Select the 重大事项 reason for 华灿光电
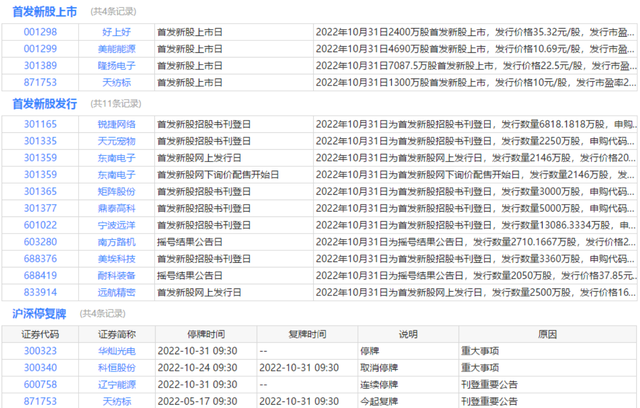This screenshot has width=640, height=408. point(480,350)
